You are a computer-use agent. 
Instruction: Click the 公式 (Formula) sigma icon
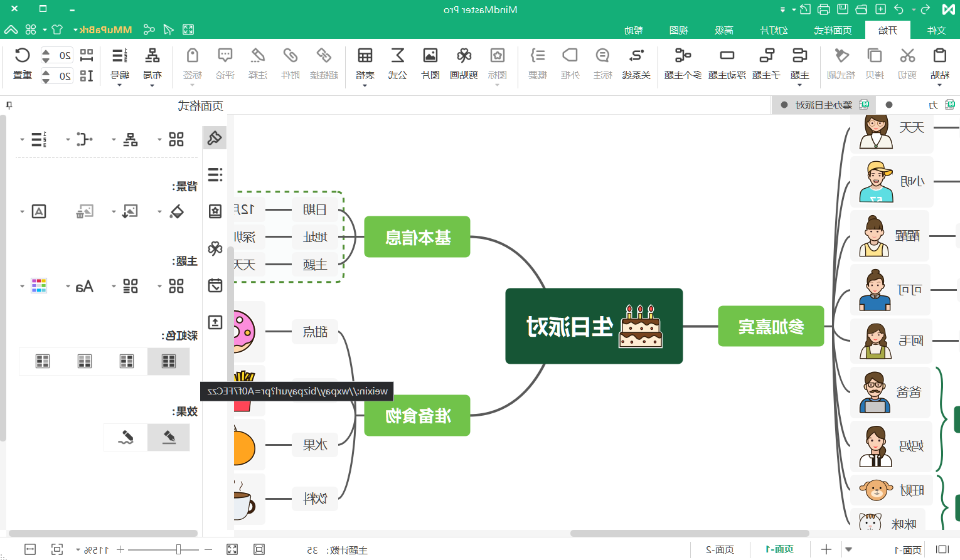click(x=398, y=55)
